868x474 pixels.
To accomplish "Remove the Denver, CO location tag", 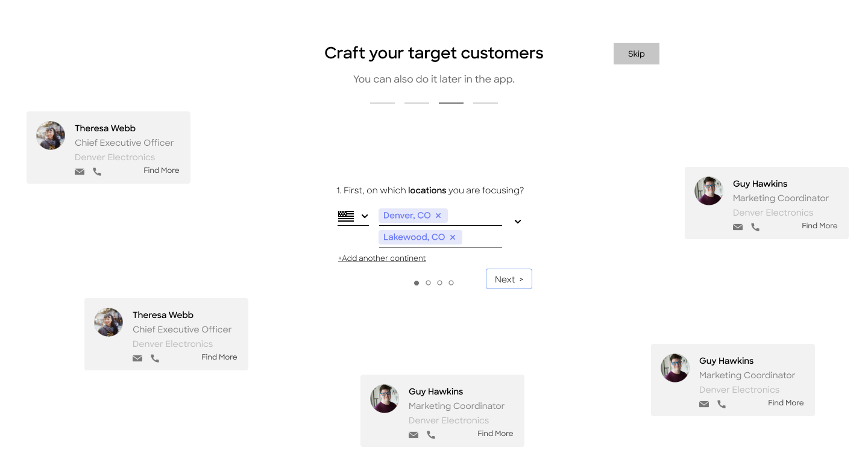I will pyautogui.click(x=438, y=216).
